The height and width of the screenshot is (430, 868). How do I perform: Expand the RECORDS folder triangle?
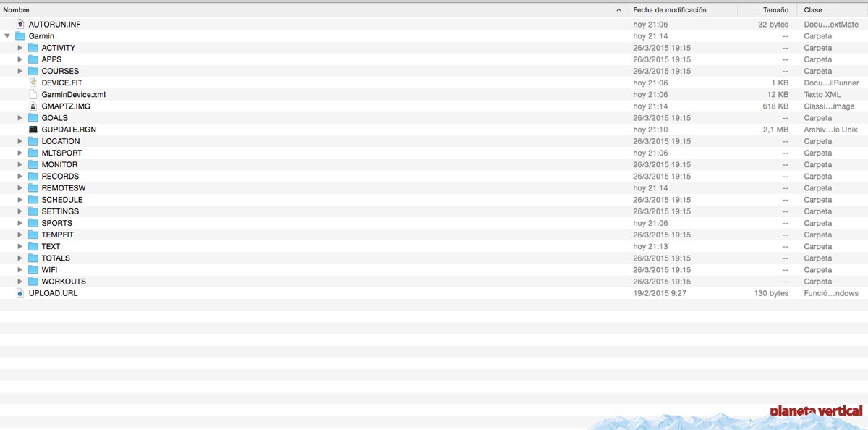click(x=20, y=176)
